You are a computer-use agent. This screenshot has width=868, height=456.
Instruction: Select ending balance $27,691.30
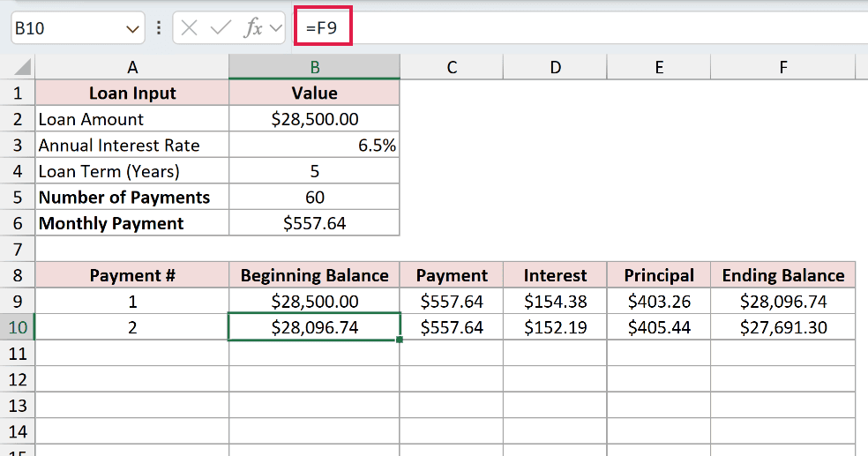tap(782, 327)
